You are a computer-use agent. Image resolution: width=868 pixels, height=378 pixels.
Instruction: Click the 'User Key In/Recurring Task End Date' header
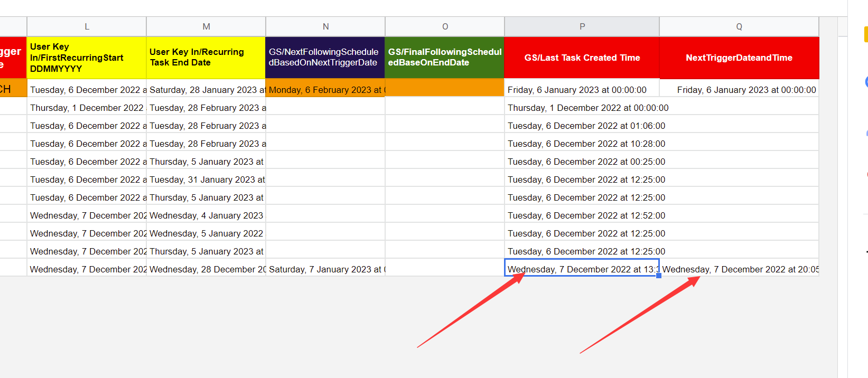pyautogui.click(x=206, y=58)
